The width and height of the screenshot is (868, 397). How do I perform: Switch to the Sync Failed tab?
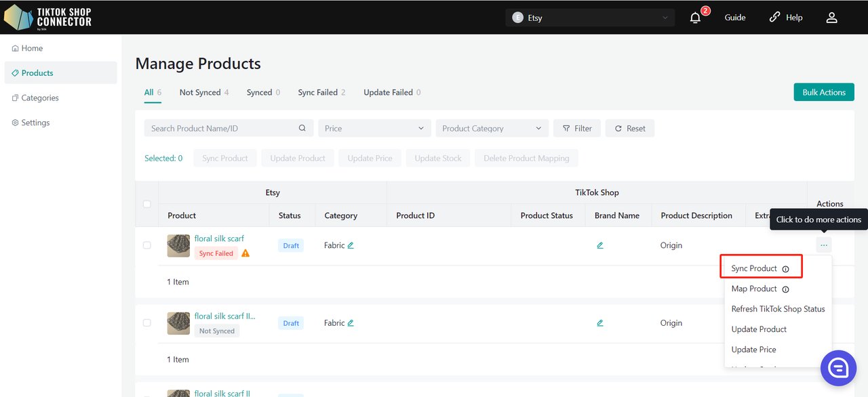321,93
